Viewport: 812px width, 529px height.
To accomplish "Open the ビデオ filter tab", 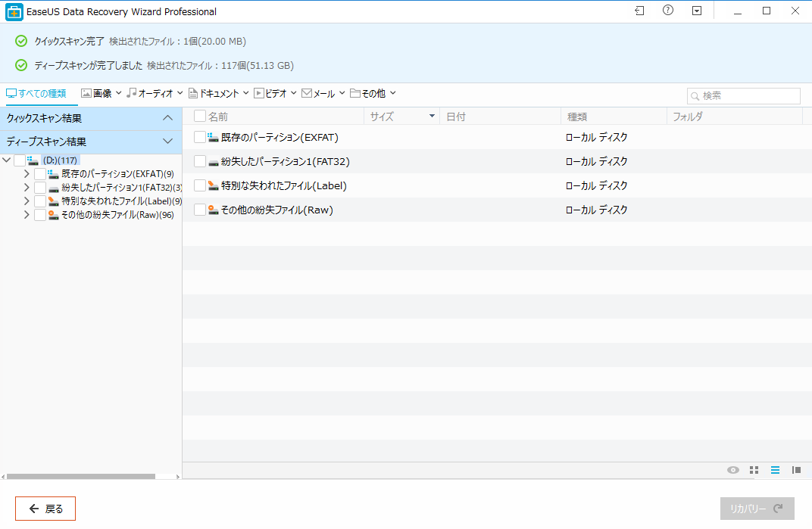I will tap(275, 93).
